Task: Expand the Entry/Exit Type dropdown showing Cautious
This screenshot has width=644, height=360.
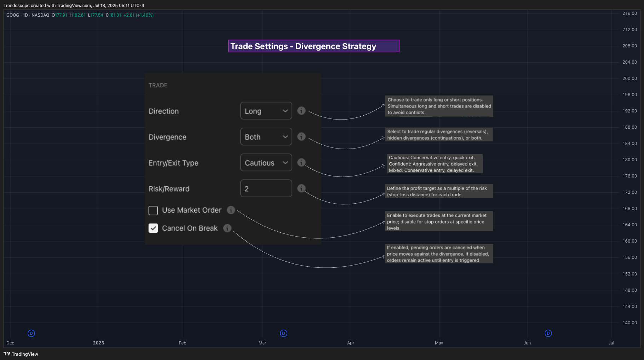Action: [x=266, y=162]
